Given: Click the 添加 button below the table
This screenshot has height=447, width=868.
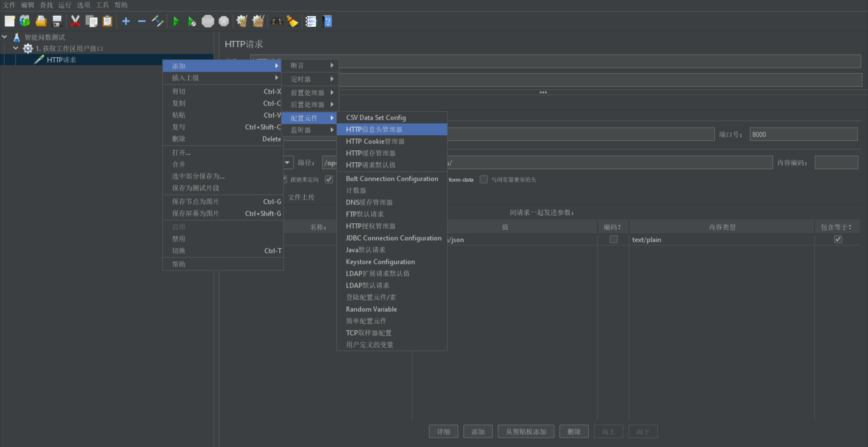Looking at the screenshot, I should (x=478, y=431).
